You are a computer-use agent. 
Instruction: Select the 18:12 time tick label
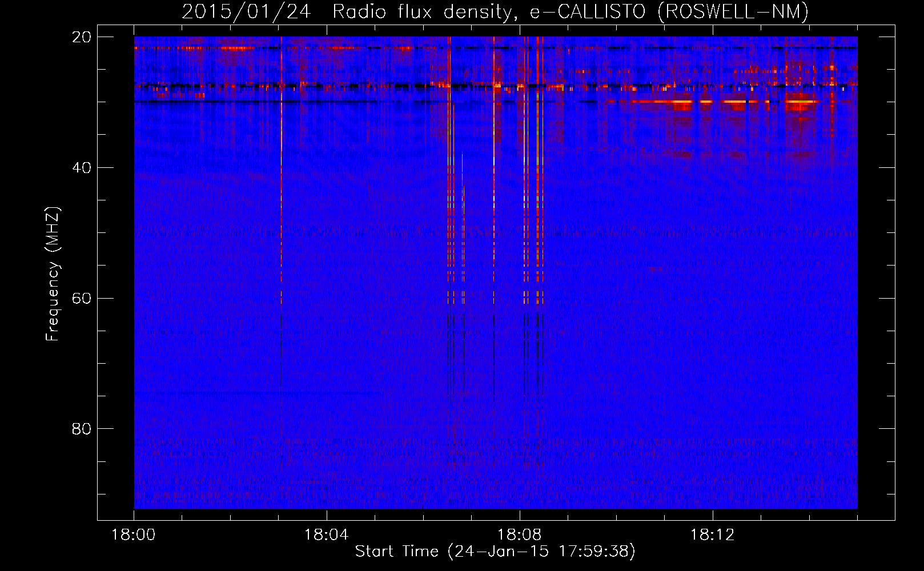pos(713,535)
